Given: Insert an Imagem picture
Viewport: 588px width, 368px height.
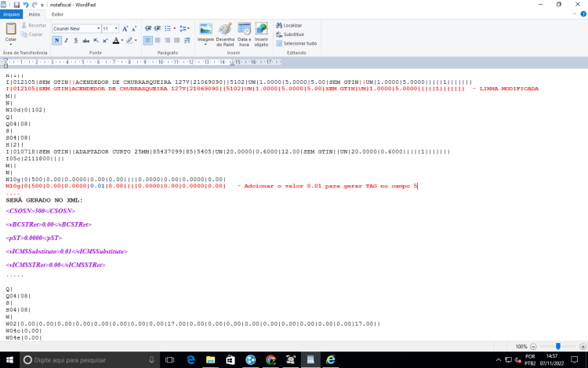Looking at the screenshot, I should click(x=205, y=29).
